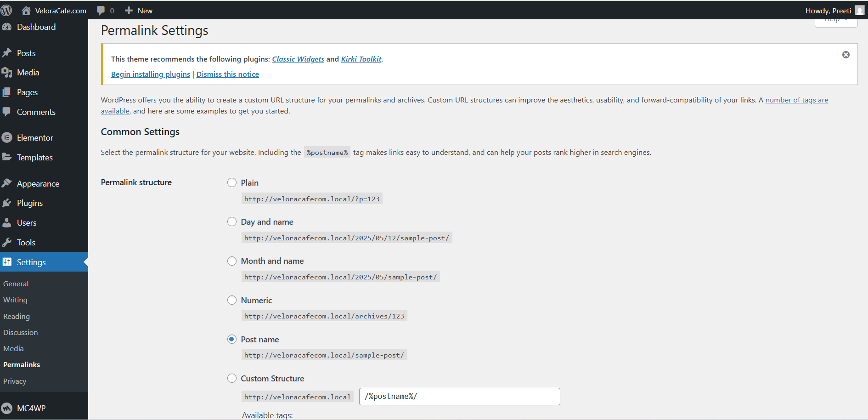This screenshot has width=868, height=420.
Task: Open Discussion settings submenu item
Action: [x=21, y=332]
